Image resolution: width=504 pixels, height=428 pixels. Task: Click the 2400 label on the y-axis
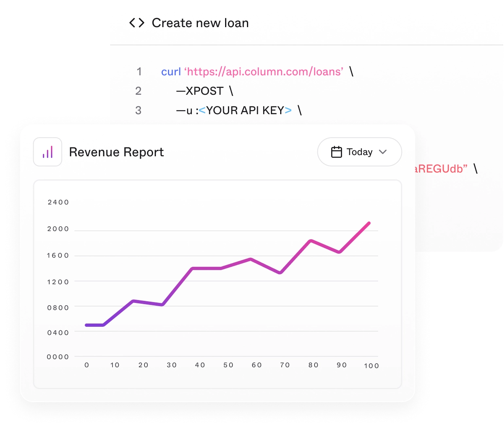[x=57, y=202]
